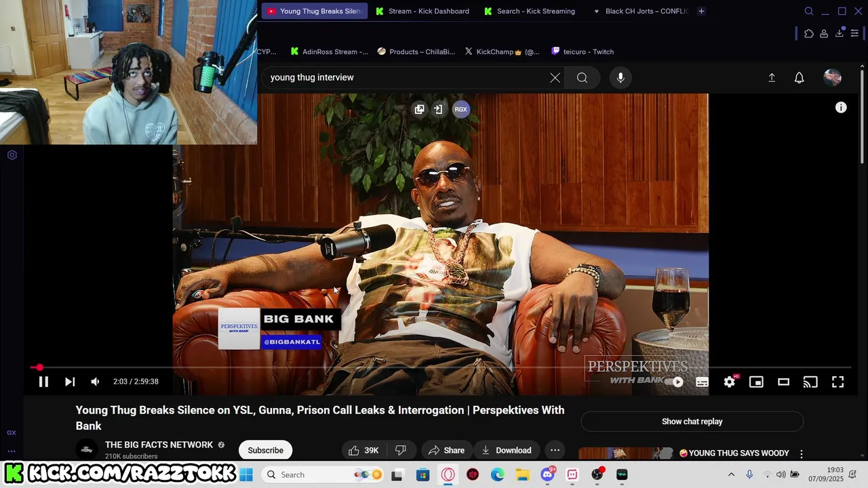Open THE BIG FACTS NETWORK channel name
Image resolution: width=868 pixels, height=488 pixels.
point(159,445)
